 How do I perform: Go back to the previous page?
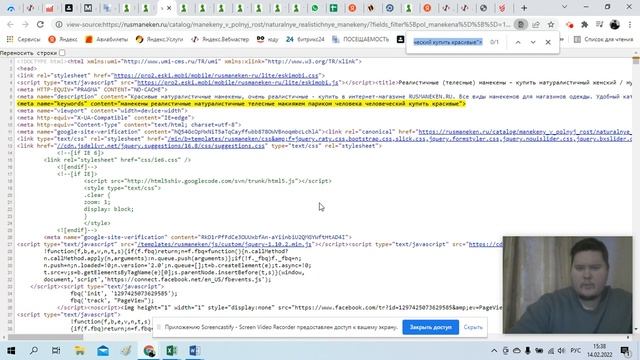pyautogui.click(x=11, y=24)
